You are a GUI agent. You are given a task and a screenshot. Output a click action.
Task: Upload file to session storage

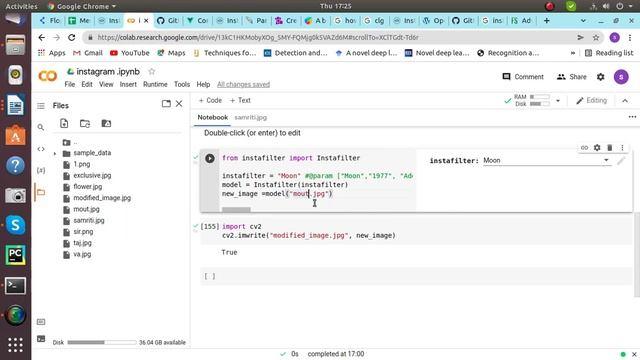click(x=64, y=123)
